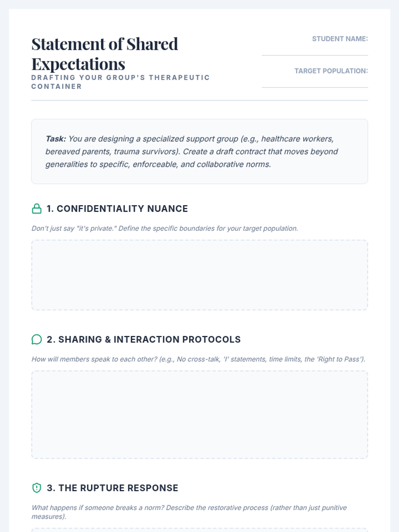The height and width of the screenshot is (532, 399).
Task: Click the 2. Sharing & Interaction Protocols heading
Action: [x=144, y=339]
